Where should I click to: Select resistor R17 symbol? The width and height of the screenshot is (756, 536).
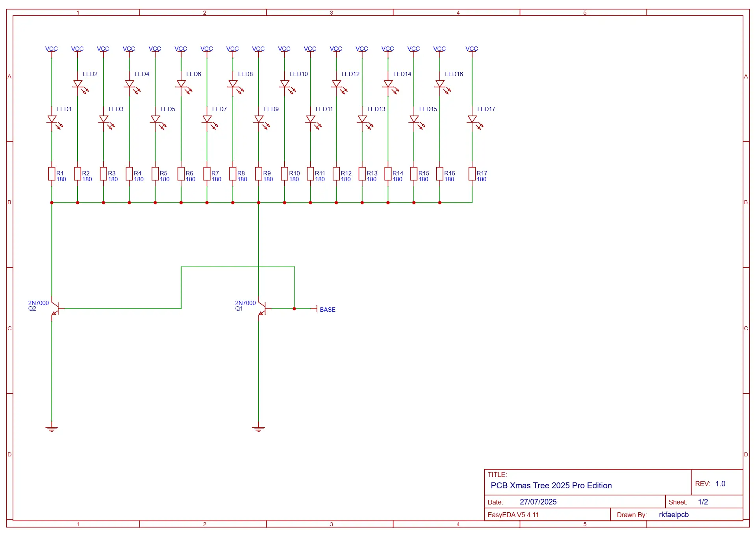tap(472, 174)
